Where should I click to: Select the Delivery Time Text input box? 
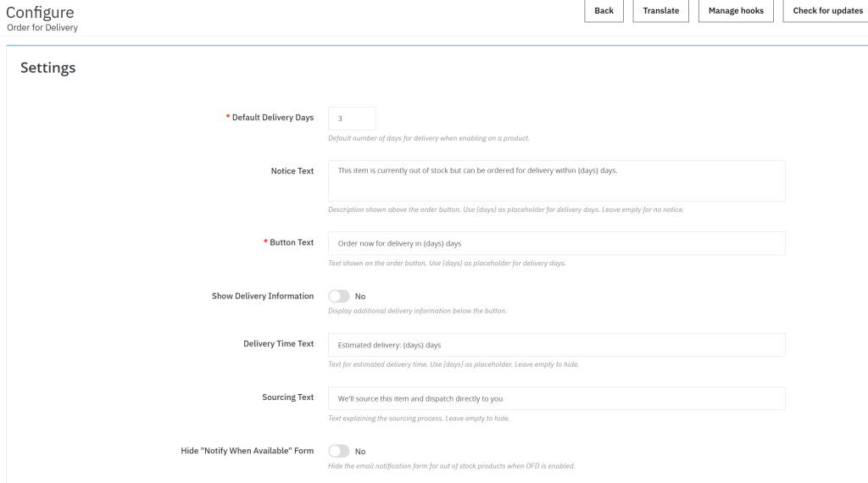click(x=556, y=345)
